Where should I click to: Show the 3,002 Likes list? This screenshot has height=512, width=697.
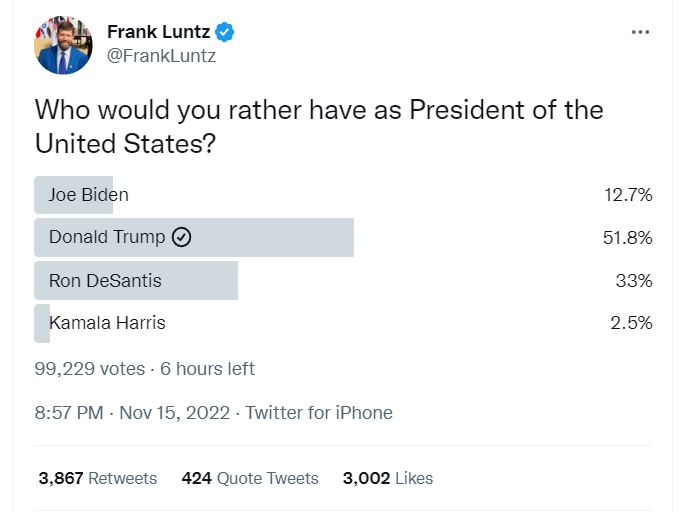(x=387, y=478)
